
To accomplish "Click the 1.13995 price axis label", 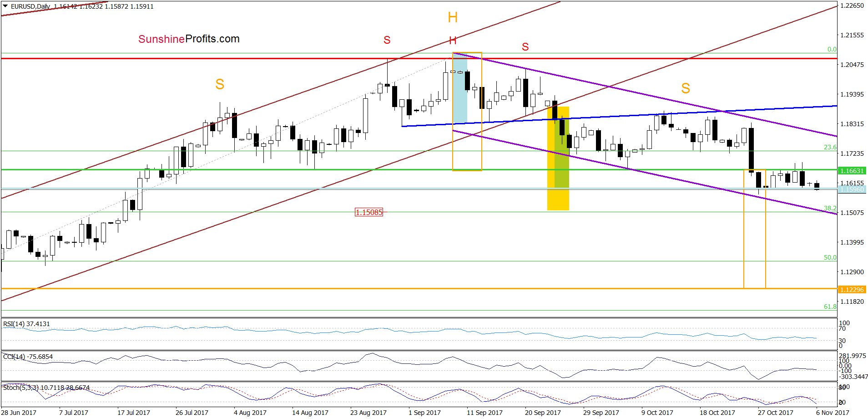I will click(x=852, y=242).
